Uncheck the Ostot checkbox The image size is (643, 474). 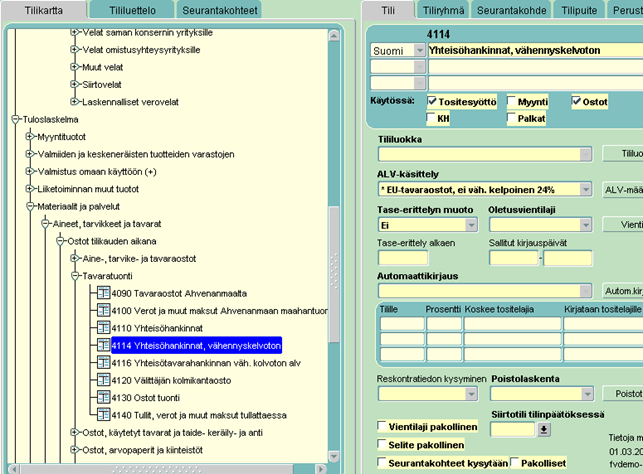[x=576, y=101]
